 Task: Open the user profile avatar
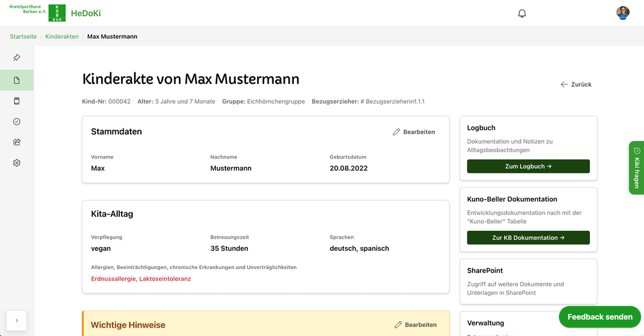[x=623, y=13]
